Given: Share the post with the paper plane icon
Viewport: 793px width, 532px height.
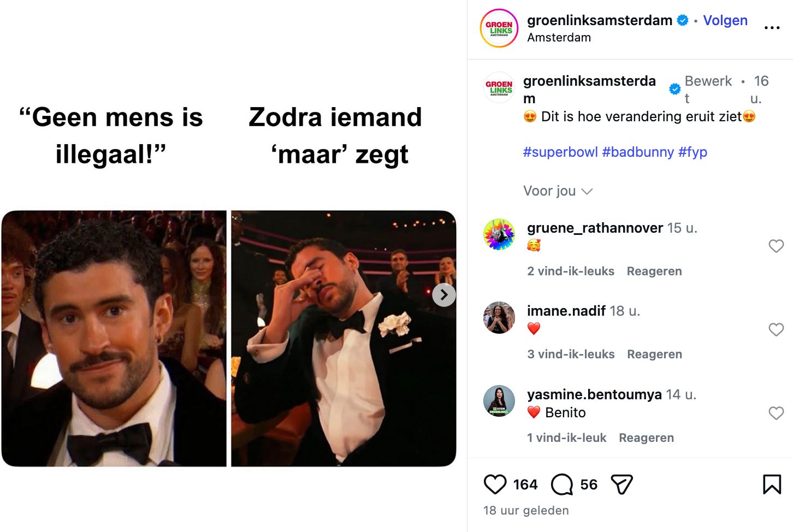Looking at the screenshot, I should [622, 484].
